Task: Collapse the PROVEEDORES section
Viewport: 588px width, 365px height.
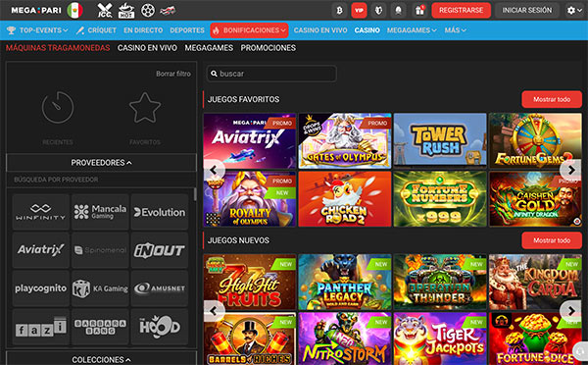Action: pyautogui.click(x=101, y=163)
